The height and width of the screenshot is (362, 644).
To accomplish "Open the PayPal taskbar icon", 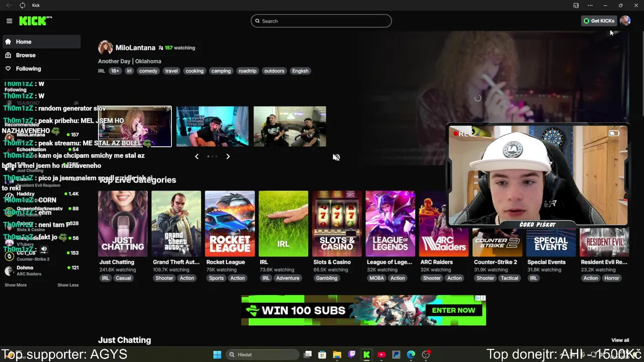I will click(x=396, y=354).
